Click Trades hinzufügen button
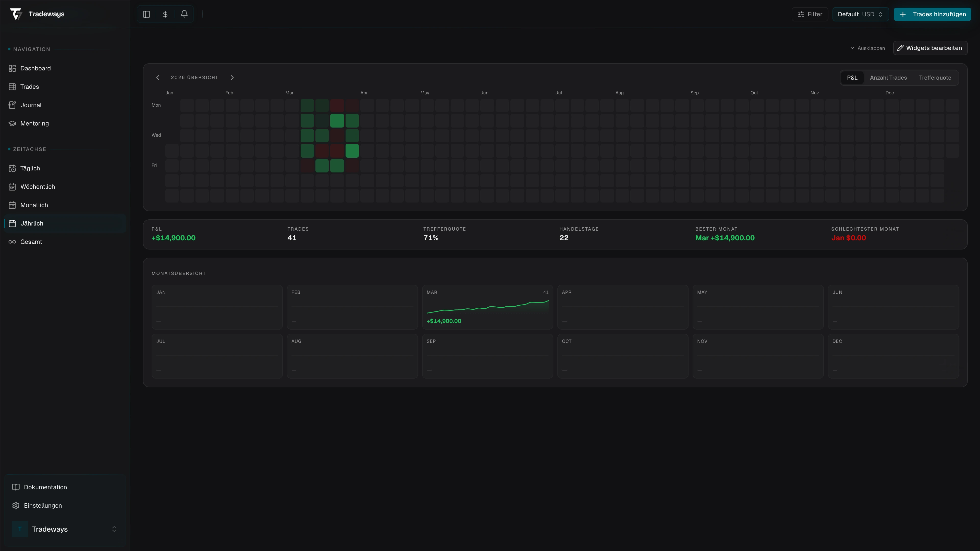Image resolution: width=980 pixels, height=551 pixels. pos(932,14)
